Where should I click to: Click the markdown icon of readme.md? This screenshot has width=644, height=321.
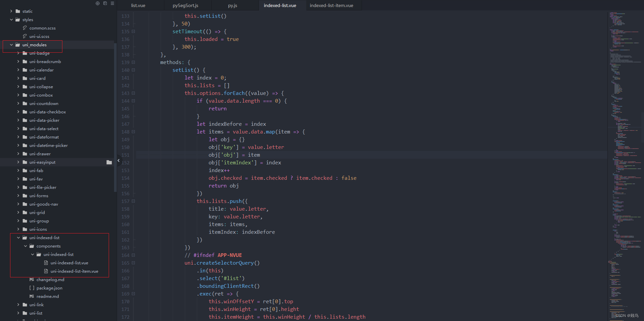coord(32,297)
